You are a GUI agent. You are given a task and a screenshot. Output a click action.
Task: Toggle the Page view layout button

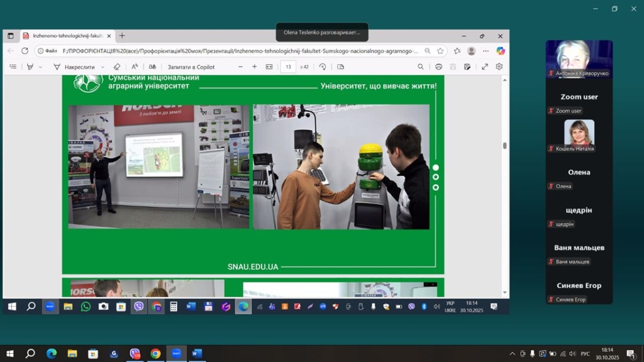[341, 67]
